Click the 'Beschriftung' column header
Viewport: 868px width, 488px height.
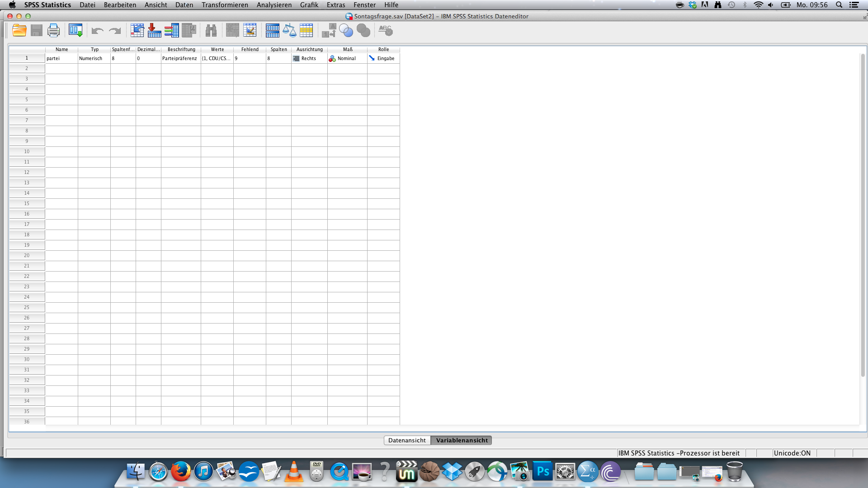[x=181, y=49]
